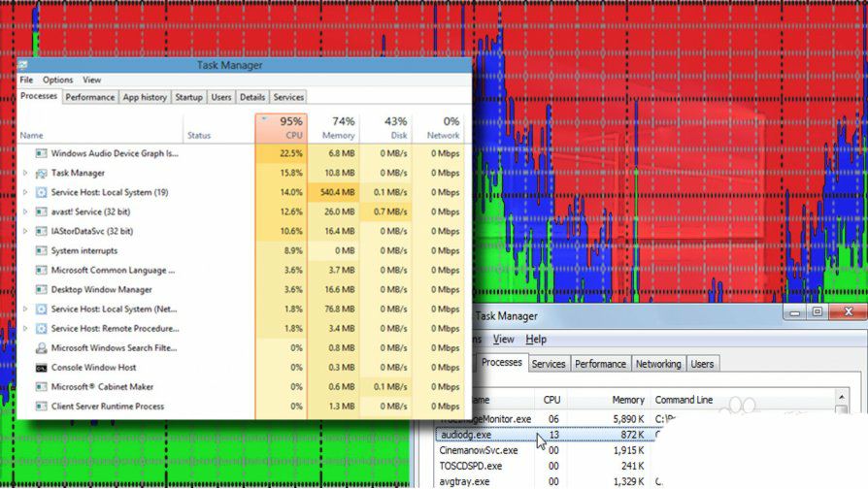
Task: Open the Startup tab
Action: (188, 97)
